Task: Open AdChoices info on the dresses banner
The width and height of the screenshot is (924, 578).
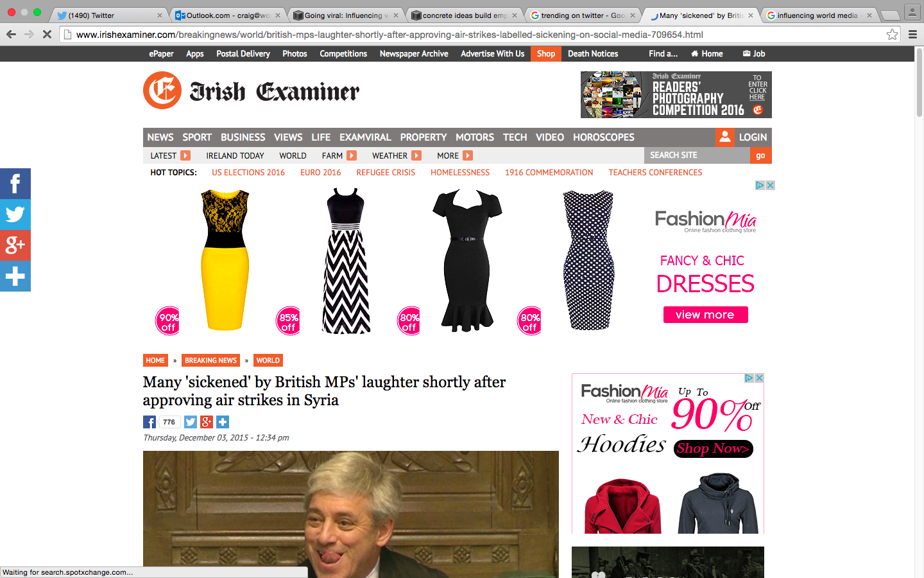Action: click(x=760, y=185)
